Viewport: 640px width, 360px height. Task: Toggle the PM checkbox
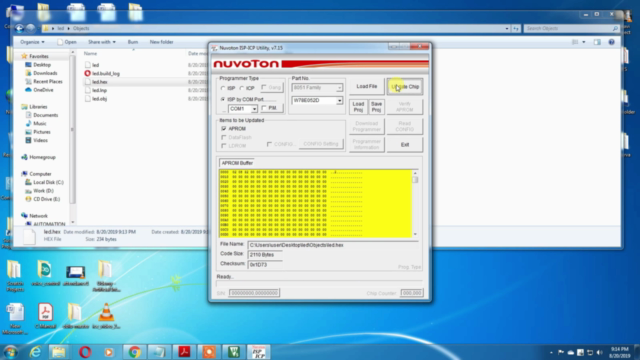coord(264,108)
